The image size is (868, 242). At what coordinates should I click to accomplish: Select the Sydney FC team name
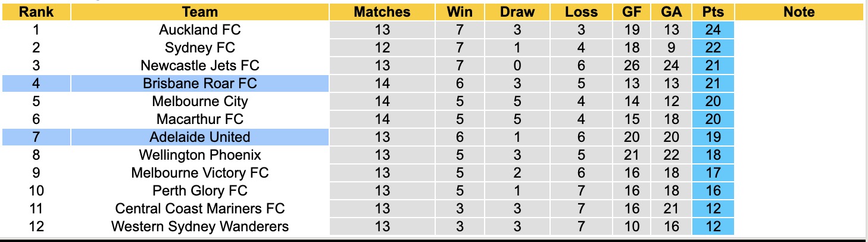pos(200,48)
